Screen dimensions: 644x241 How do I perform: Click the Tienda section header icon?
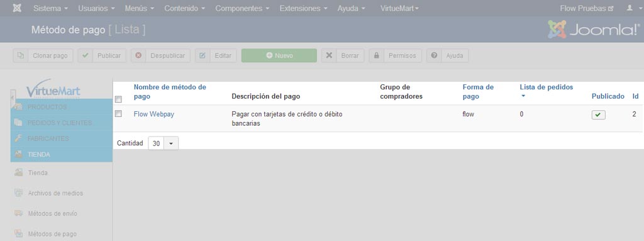pyautogui.click(x=18, y=155)
